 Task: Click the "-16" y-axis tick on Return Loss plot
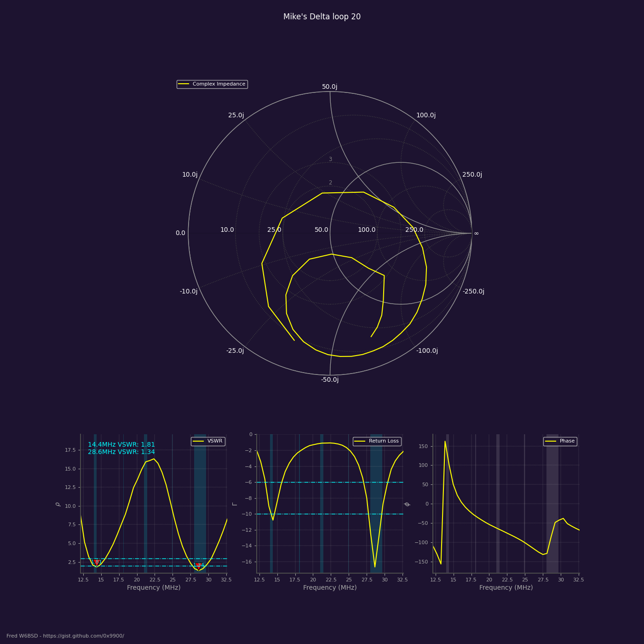(x=247, y=562)
